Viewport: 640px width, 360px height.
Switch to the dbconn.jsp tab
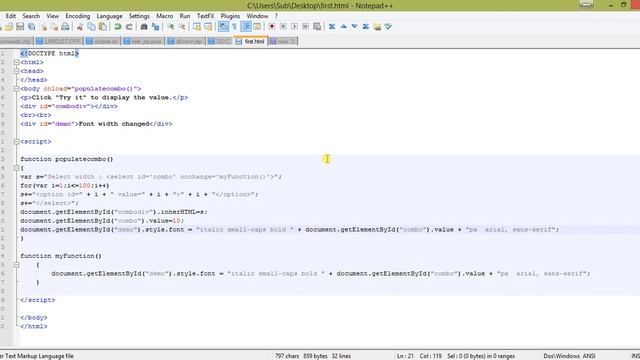click(x=185, y=41)
